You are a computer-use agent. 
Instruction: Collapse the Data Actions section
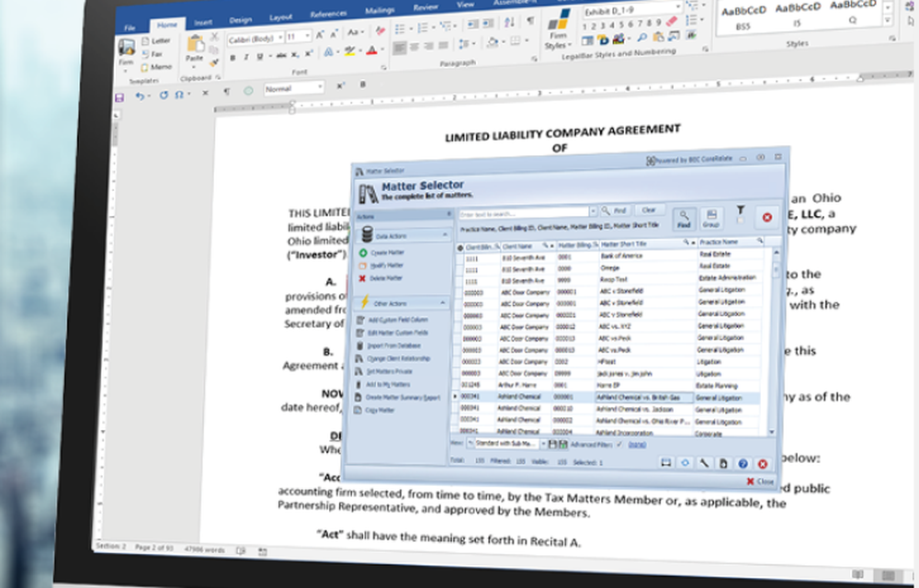(444, 234)
